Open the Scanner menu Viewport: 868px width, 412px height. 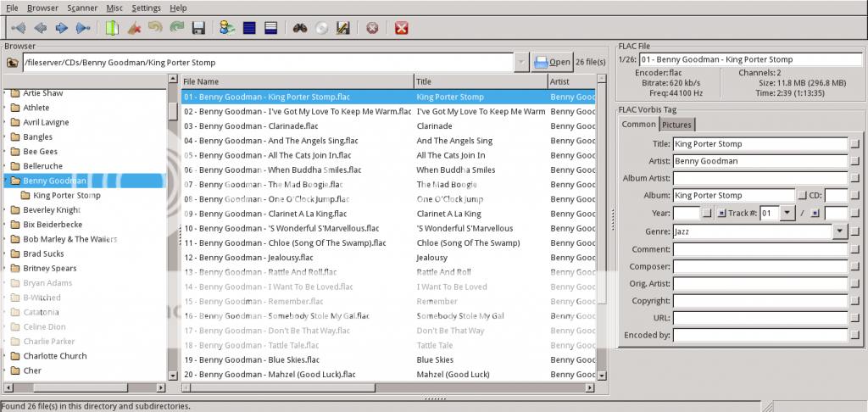[x=82, y=8]
